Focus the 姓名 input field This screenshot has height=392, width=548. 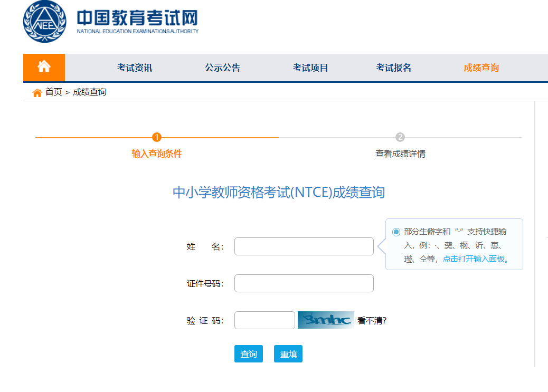[304, 246]
